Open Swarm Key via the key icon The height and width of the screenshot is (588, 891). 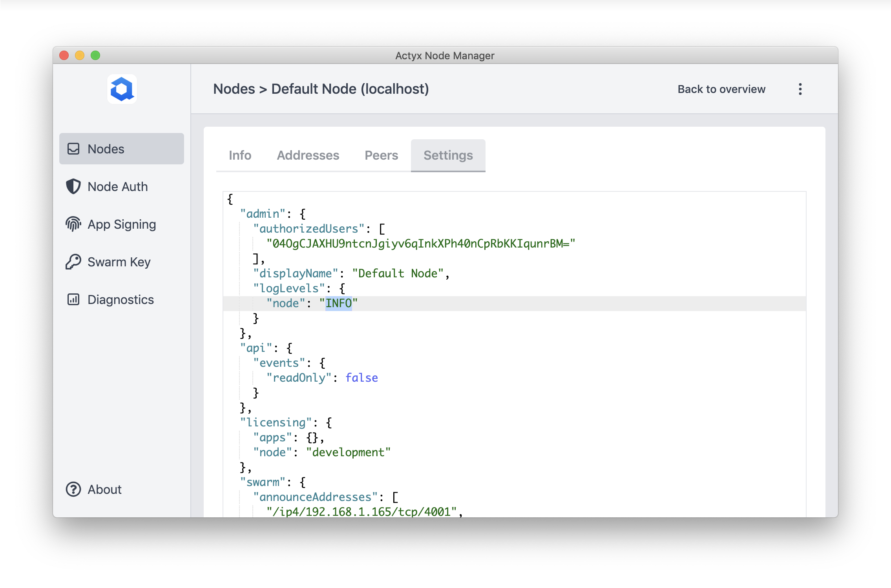point(73,262)
